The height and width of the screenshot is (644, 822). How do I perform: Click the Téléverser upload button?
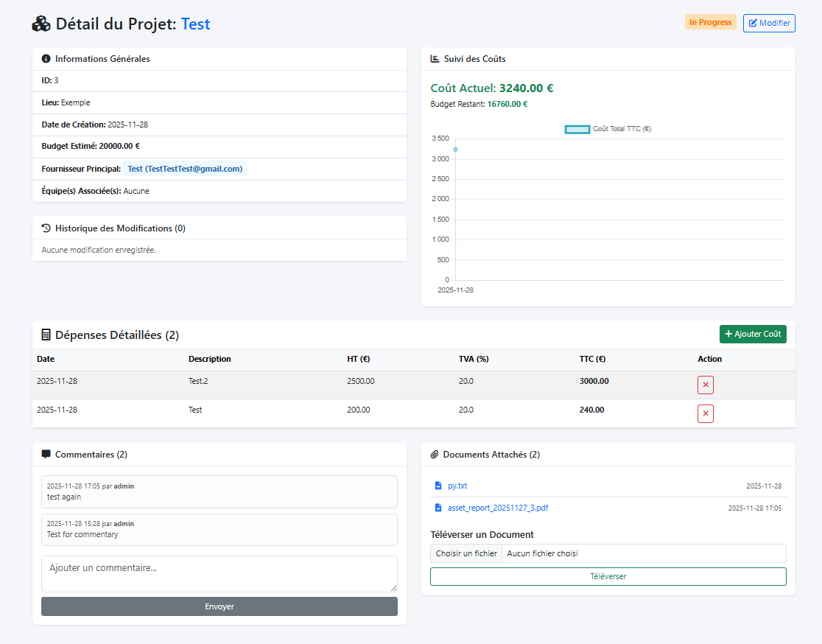608,576
